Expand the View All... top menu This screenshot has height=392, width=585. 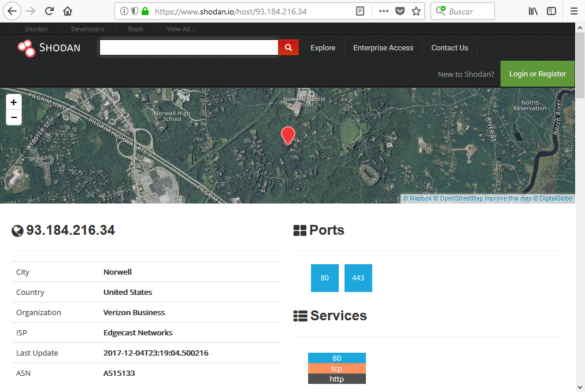[x=180, y=29]
